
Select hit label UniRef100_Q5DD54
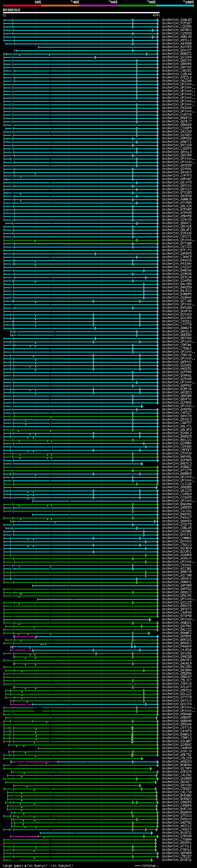177,674
